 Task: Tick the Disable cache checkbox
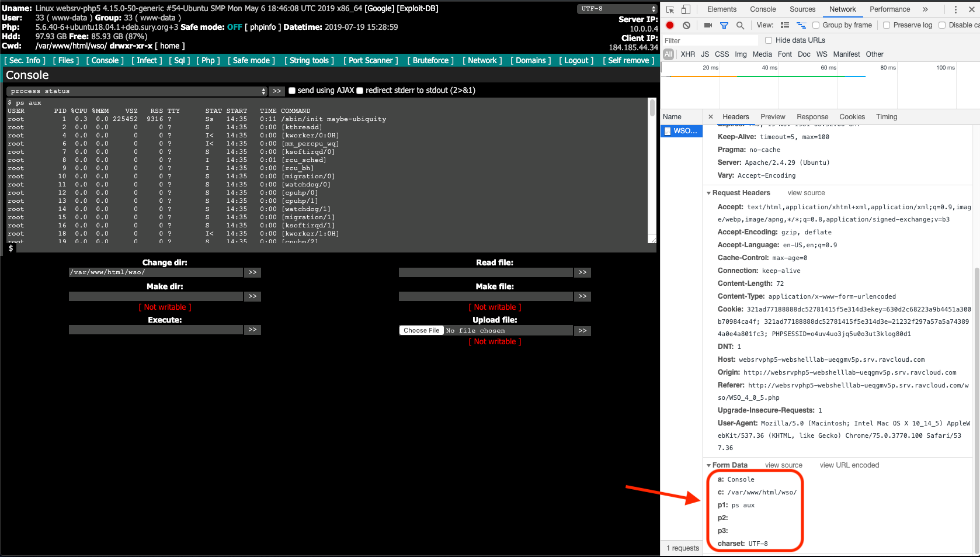[942, 25]
